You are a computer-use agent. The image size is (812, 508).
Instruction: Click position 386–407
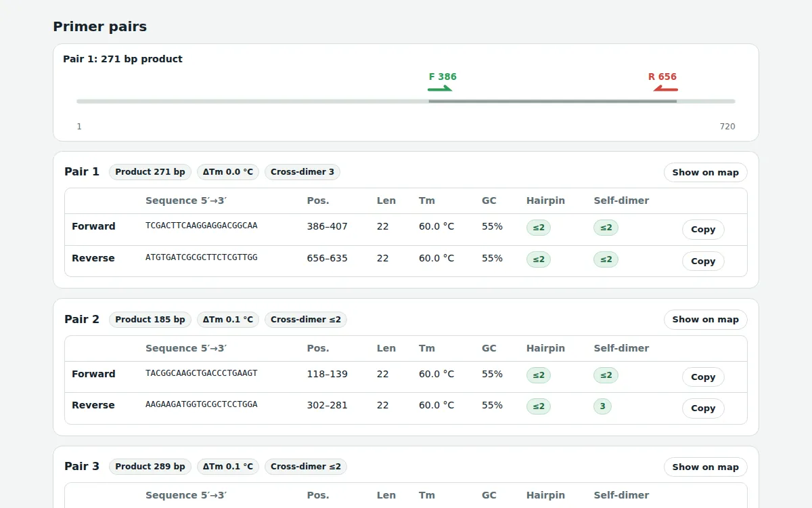[x=328, y=226]
